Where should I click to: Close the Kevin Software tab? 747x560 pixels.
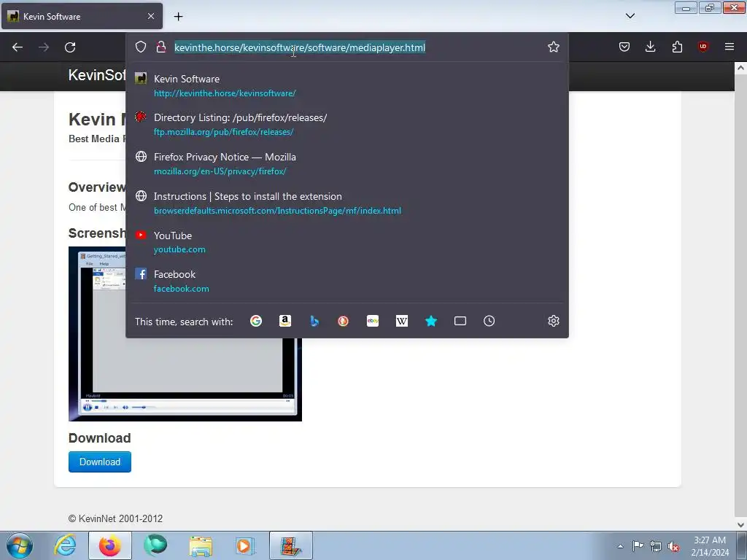(x=151, y=16)
